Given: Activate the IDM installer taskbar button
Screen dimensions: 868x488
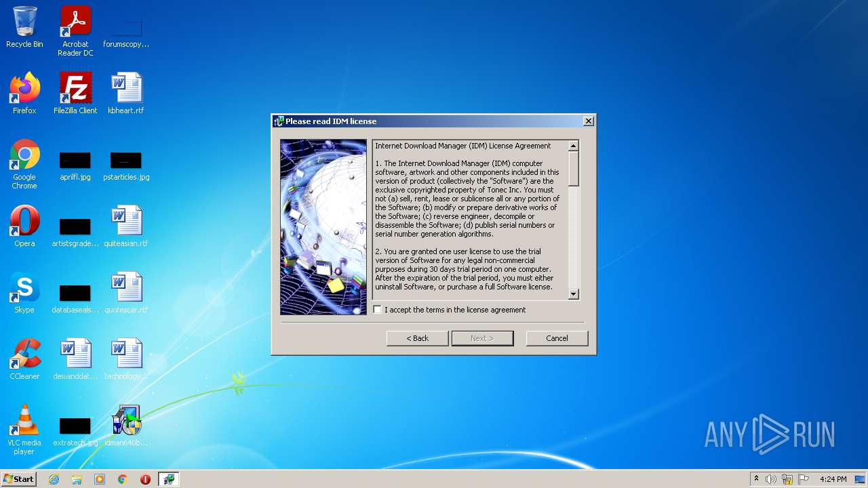Looking at the screenshot, I should click(x=168, y=479).
